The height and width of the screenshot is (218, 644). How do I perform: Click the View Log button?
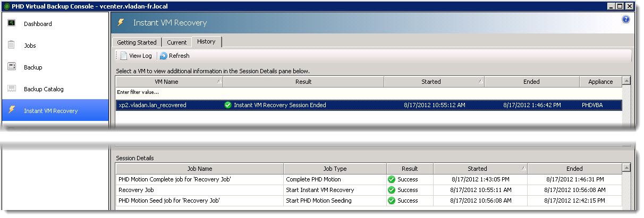tap(135, 56)
